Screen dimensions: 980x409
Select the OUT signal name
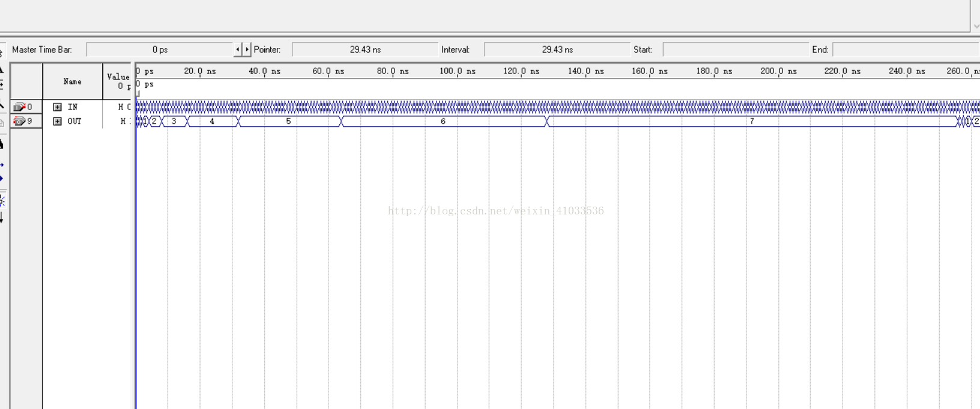[74, 121]
